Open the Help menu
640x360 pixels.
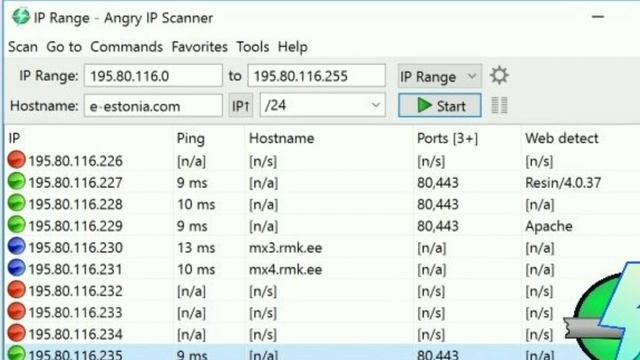[293, 47]
